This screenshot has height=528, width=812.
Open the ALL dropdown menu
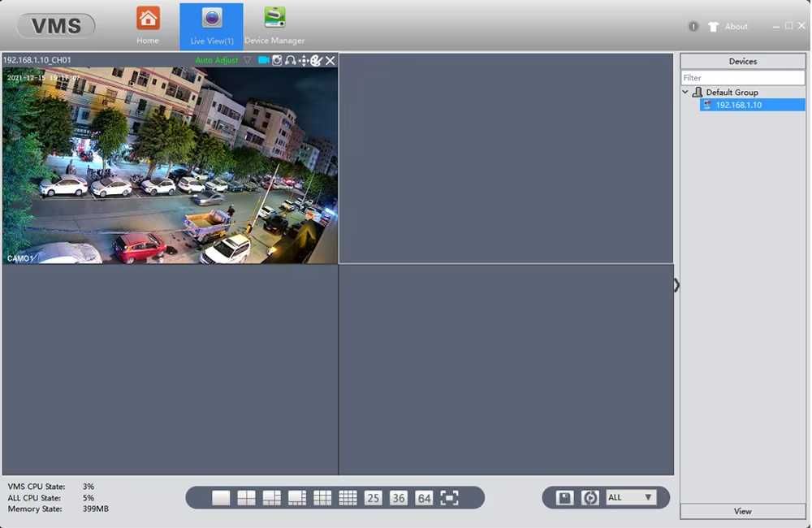pyautogui.click(x=631, y=497)
